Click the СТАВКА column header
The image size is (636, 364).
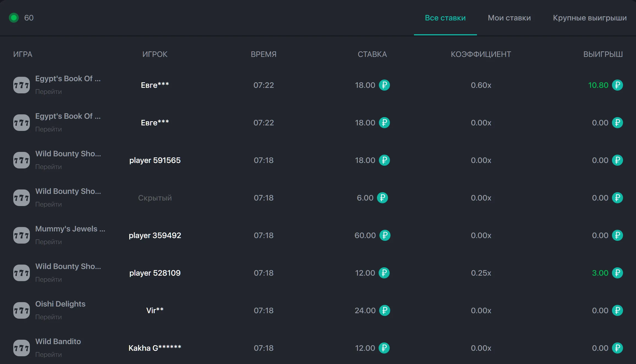[x=372, y=54]
